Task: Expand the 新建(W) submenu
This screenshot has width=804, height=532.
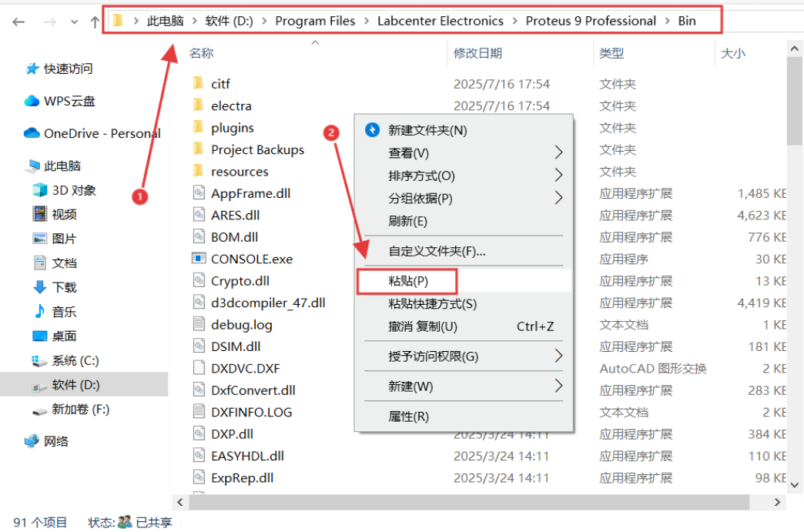Action: click(x=464, y=386)
